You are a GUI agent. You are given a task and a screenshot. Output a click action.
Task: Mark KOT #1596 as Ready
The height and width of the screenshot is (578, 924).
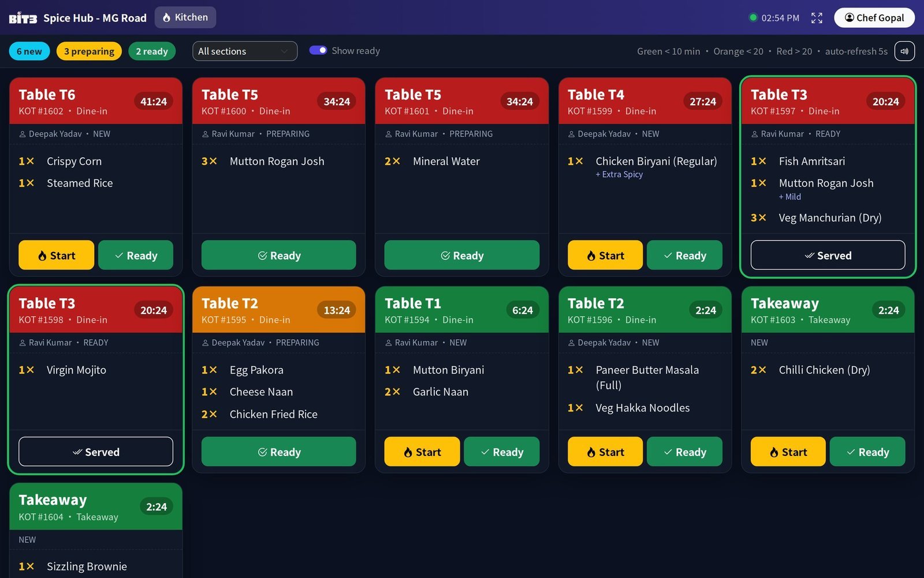684,451
